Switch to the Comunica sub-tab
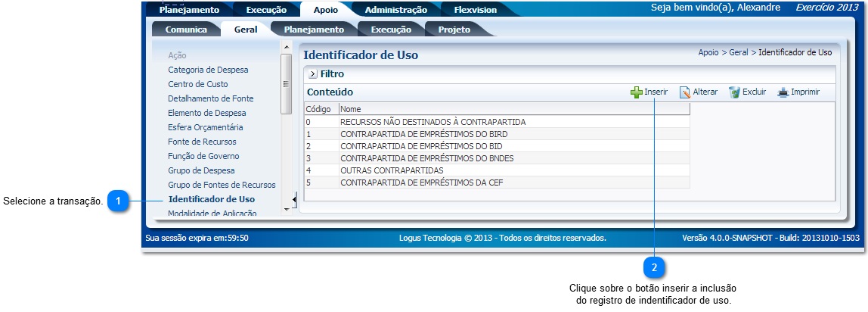Viewport: 868px width, 312px height. (186, 30)
